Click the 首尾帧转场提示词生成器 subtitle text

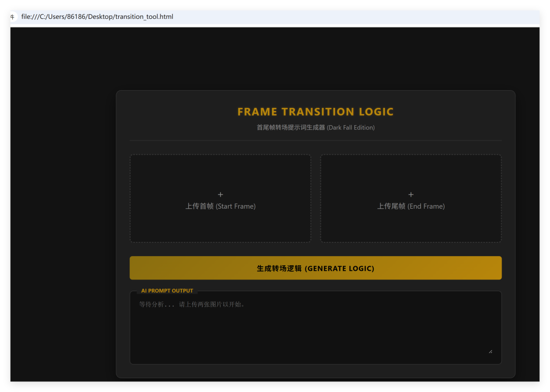(290, 127)
